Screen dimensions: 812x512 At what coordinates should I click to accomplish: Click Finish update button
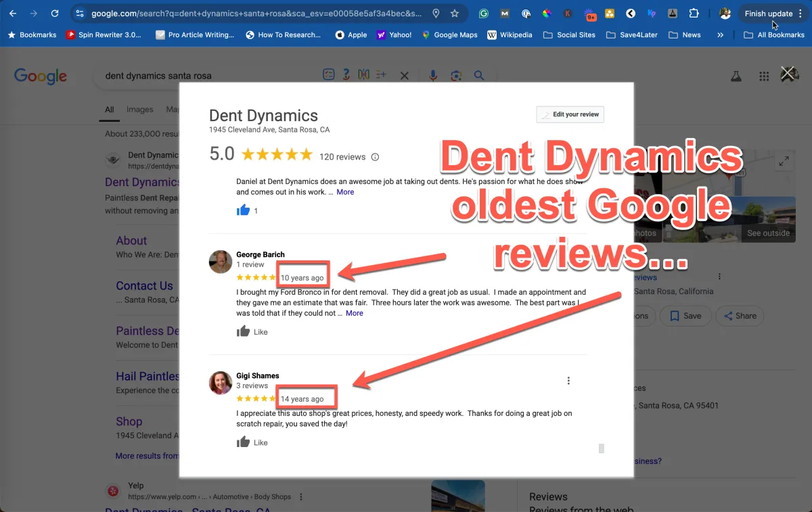pos(769,14)
